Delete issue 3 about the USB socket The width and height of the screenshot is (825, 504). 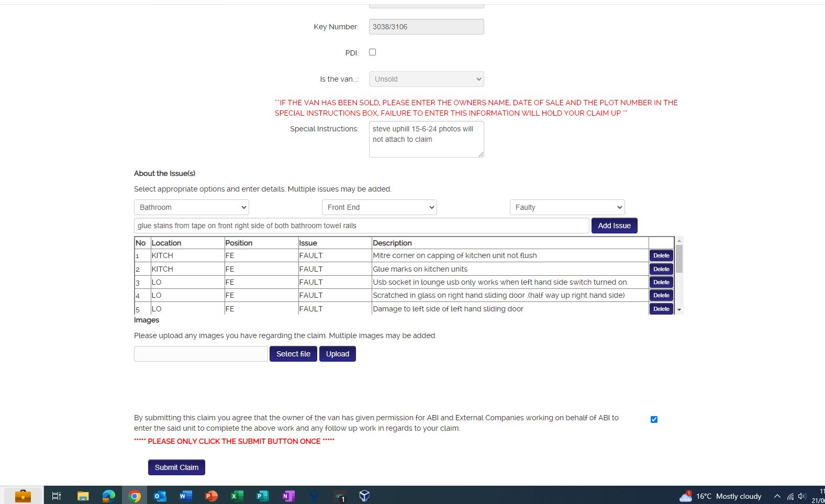click(662, 282)
